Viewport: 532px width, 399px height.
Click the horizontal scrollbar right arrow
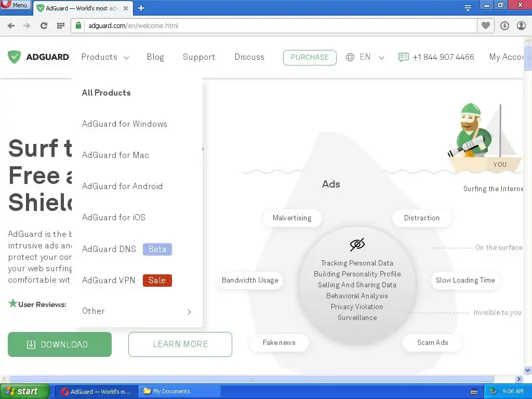pos(518,379)
